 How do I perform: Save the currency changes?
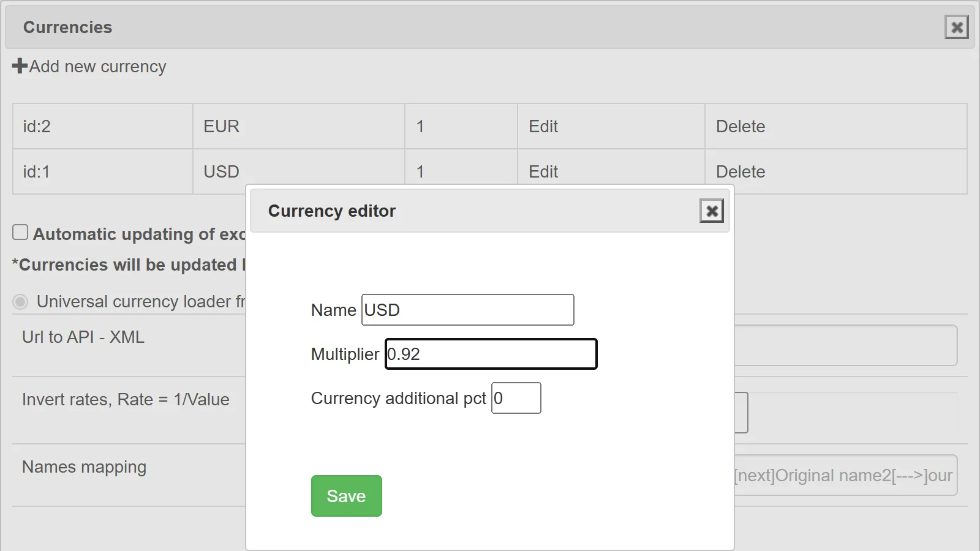346,496
